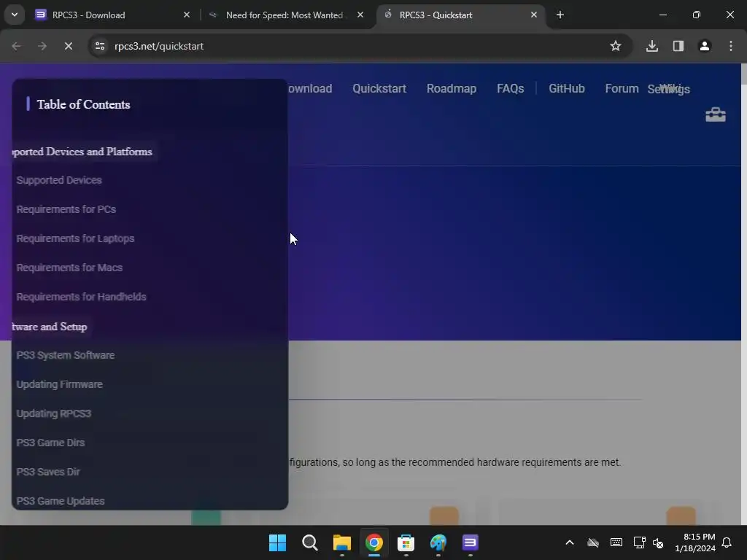Screen dimensions: 747x560
Task: Open the tab search dropdown arrow
Action: [15, 15]
